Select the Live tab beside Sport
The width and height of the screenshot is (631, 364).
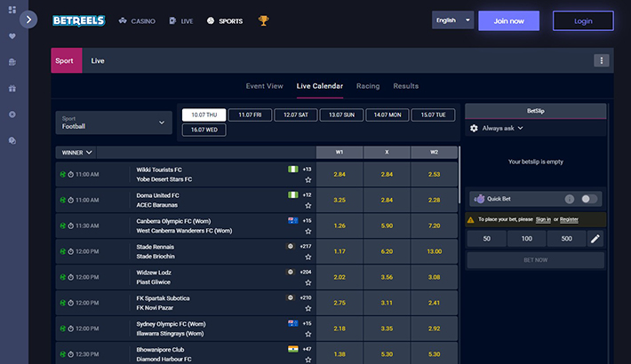98,60
